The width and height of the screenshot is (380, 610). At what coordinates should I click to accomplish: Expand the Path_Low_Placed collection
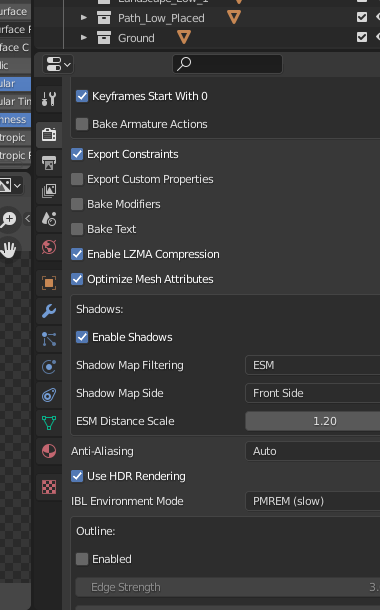click(83, 18)
